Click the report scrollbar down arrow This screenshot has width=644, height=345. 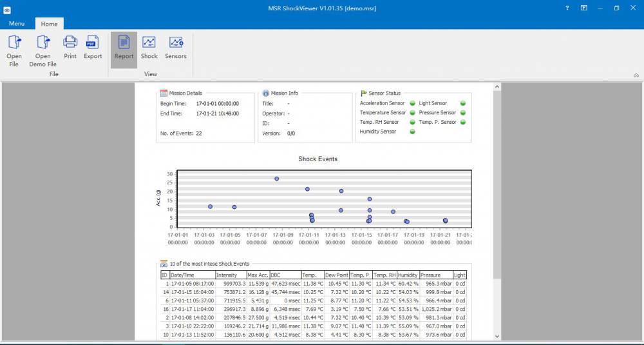[x=497, y=336]
